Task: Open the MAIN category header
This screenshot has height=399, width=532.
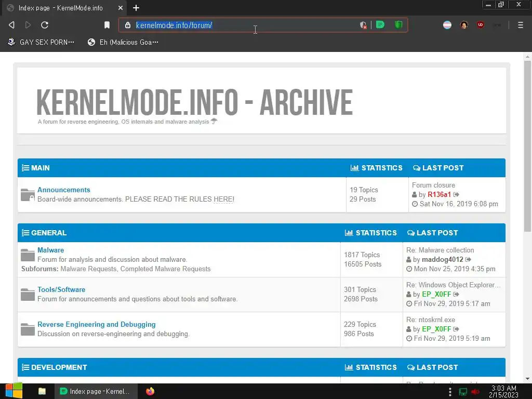Action: pos(41,168)
